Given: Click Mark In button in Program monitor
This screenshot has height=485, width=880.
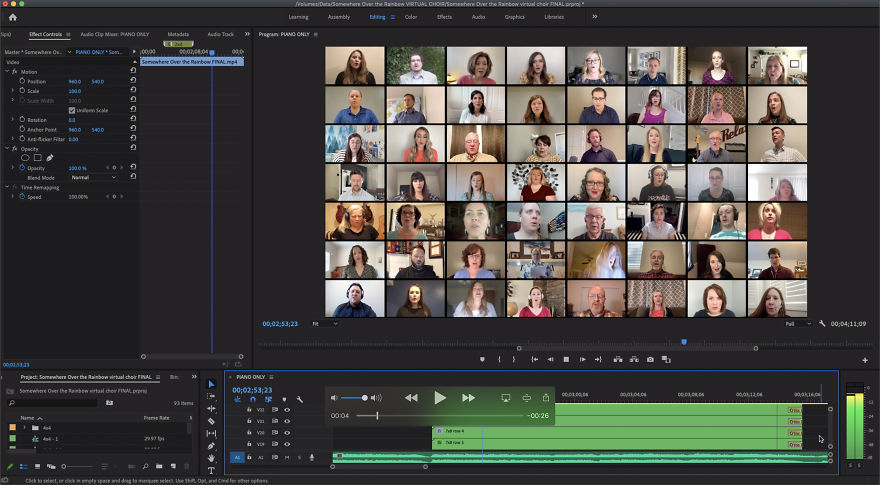Looking at the screenshot, I should [x=499, y=359].
